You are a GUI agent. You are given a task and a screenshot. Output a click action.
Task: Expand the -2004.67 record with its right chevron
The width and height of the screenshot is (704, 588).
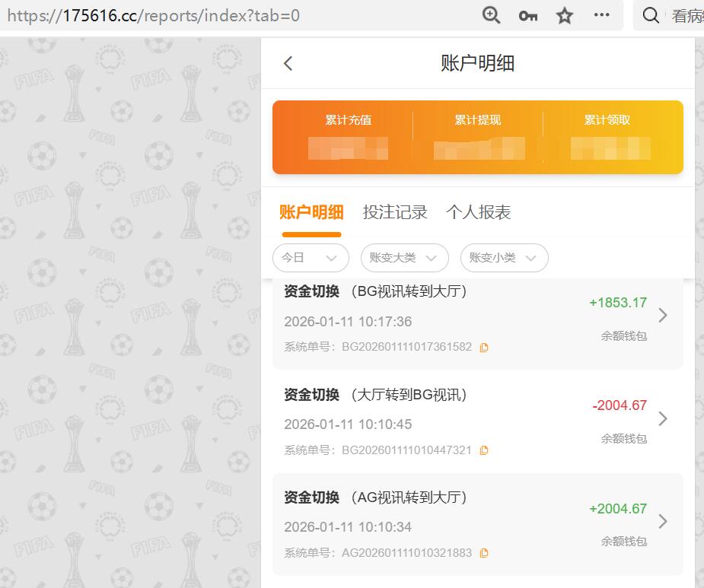tap(663, 418)
